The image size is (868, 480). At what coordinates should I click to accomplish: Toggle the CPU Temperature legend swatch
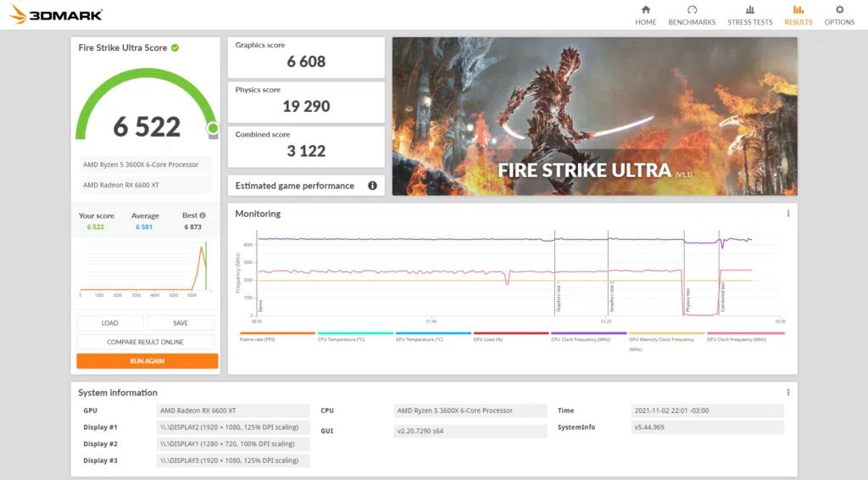pos(355,333)
